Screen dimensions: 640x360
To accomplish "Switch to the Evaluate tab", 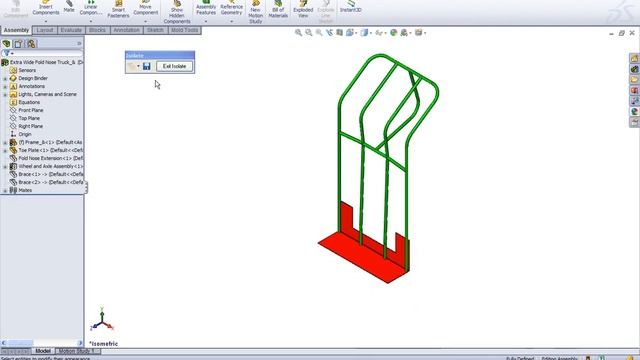I will 71,30.
